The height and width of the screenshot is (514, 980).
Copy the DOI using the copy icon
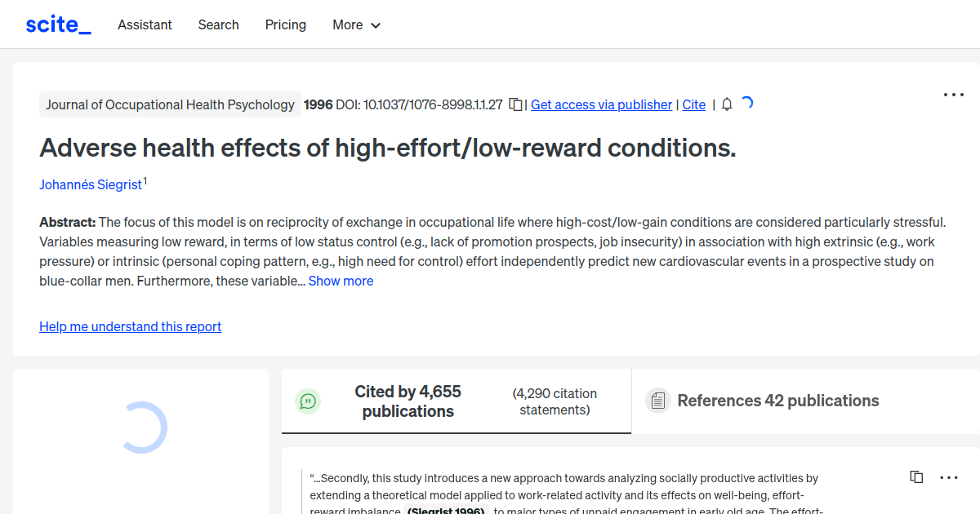[515, 104]
